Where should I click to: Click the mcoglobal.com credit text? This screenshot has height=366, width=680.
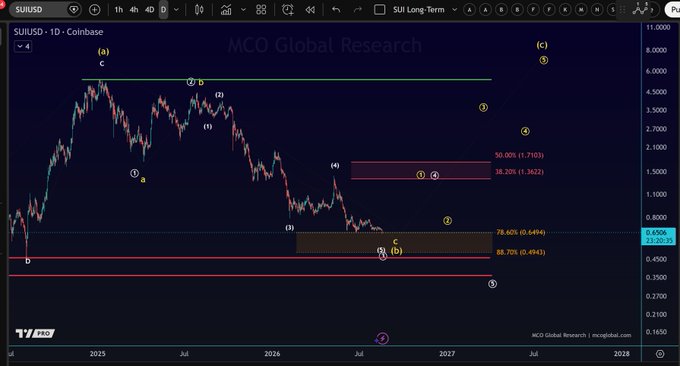[x=611, y=335]
